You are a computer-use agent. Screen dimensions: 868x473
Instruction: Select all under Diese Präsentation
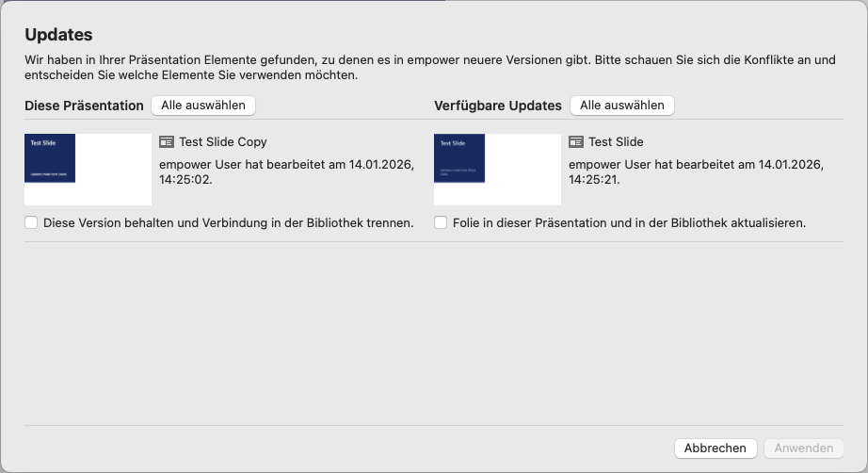coord(203,106)
